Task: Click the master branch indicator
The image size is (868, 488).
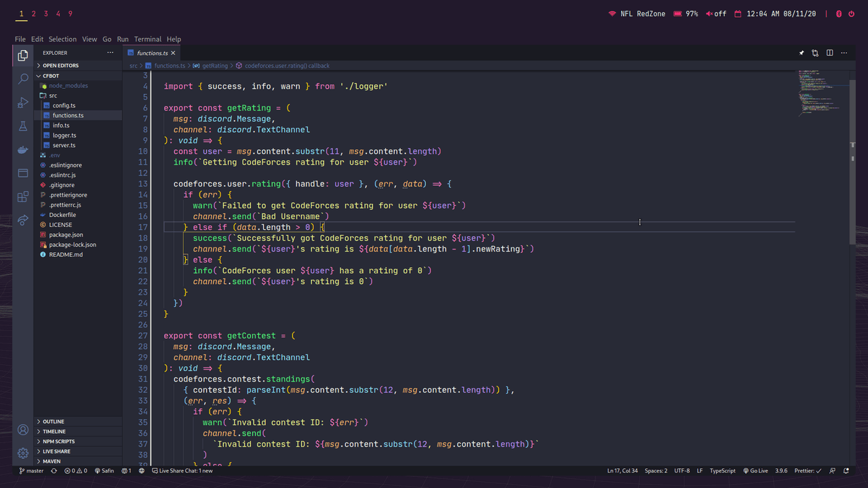Action: pos(31,470)
